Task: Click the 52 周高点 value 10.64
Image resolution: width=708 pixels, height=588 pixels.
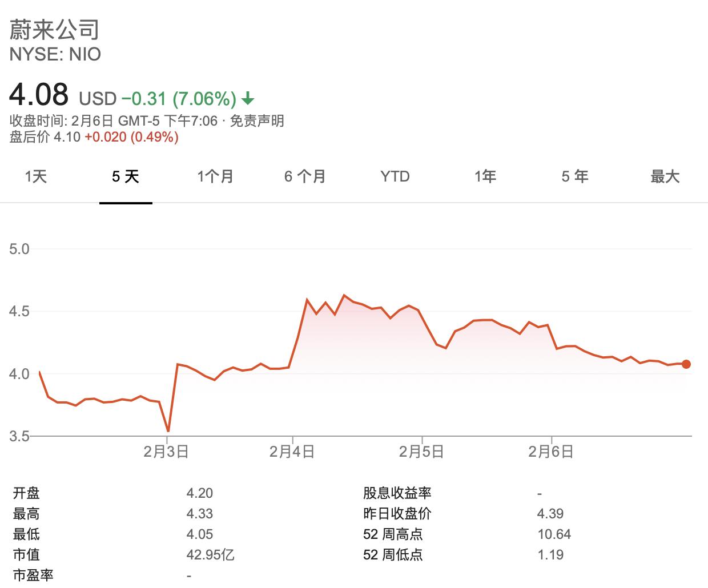Action: pos(554,534)
